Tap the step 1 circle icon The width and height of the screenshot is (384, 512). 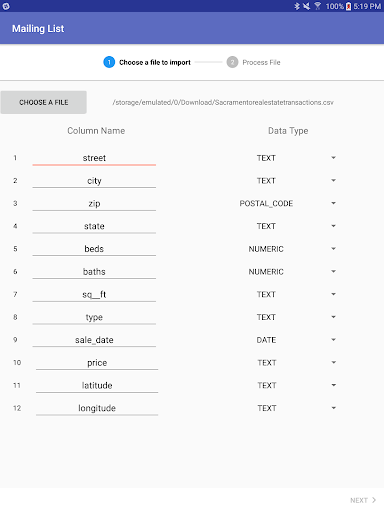(x=109, y=62)
